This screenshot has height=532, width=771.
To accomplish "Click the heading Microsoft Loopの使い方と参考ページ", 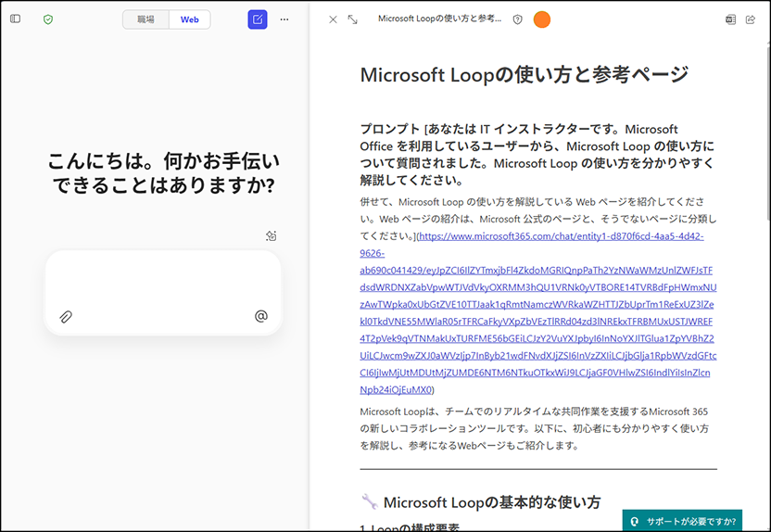I will pyautogui.click(x=525, y=75).
